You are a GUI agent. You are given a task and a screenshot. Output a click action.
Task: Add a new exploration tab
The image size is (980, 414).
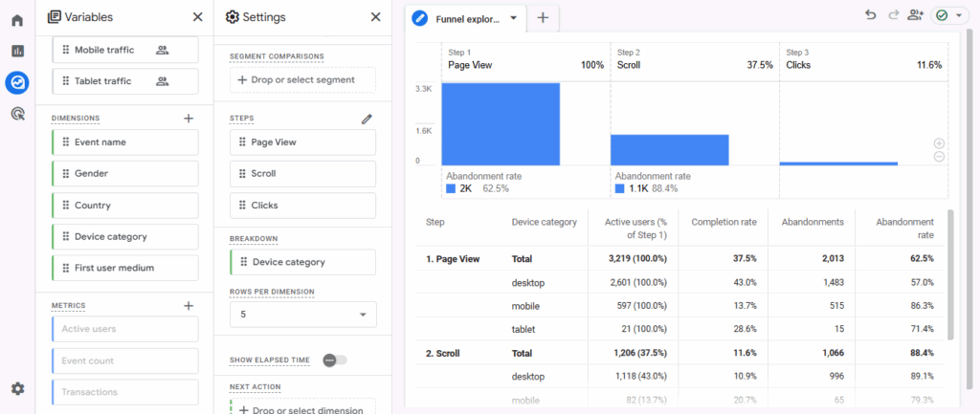tap(543, 18)
